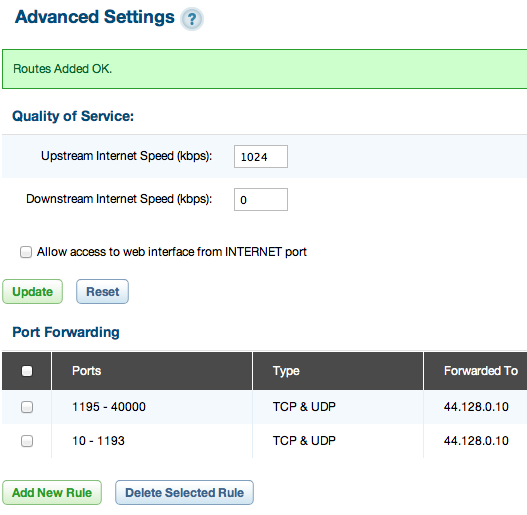Focus the Downstream Internet Speed input box

coord(261,199)
